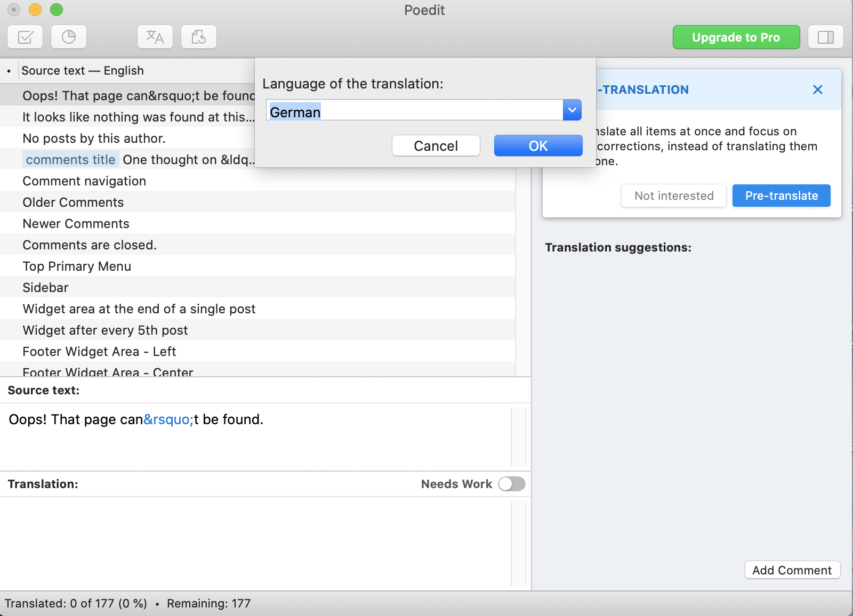853x616 pixels.
Task: Click the German language input field
Action: pyautogui.click(x=414, y=110)
